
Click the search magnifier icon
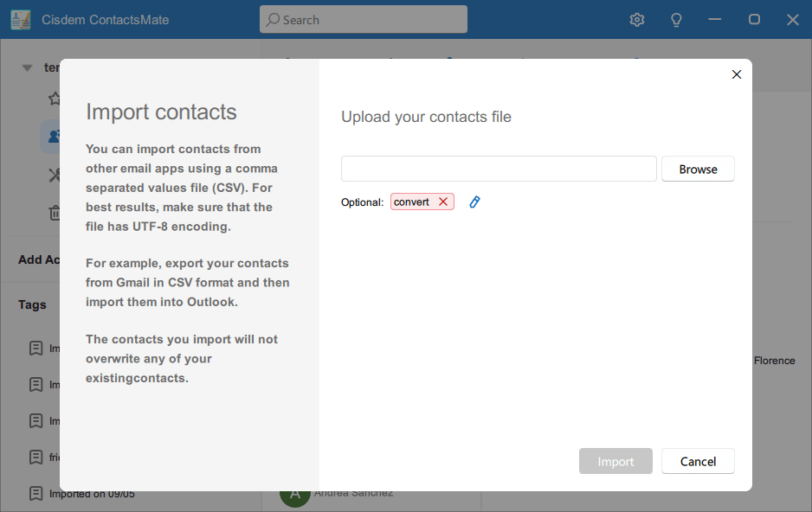[x=273, y=20]
